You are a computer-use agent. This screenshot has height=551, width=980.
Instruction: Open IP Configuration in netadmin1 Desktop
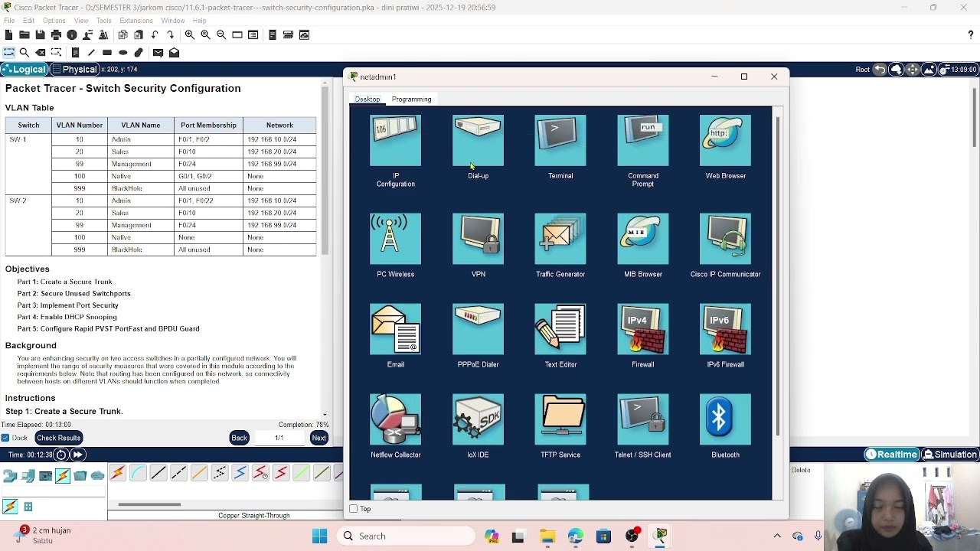click(395, 141)
